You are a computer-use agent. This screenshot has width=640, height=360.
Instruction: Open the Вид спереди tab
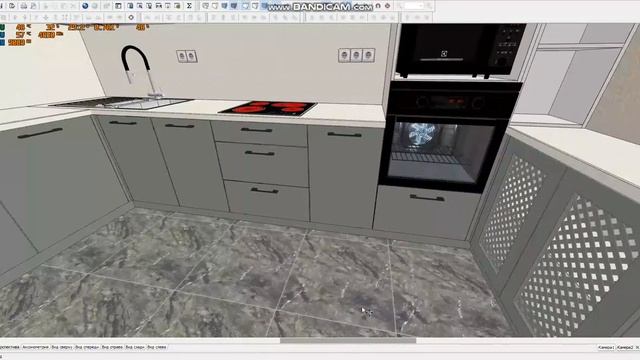pyautogui.click(x=87, y=347)
